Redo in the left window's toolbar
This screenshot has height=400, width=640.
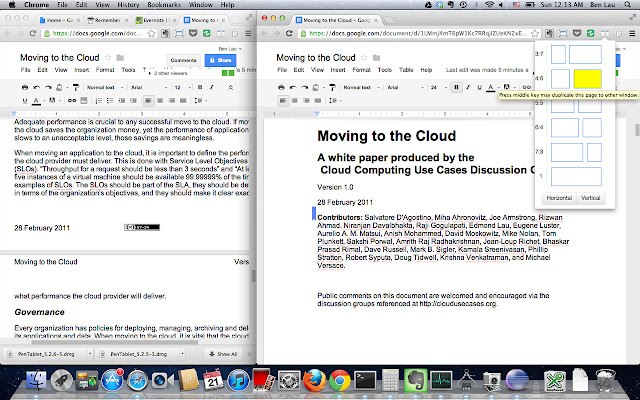(48, 87)
